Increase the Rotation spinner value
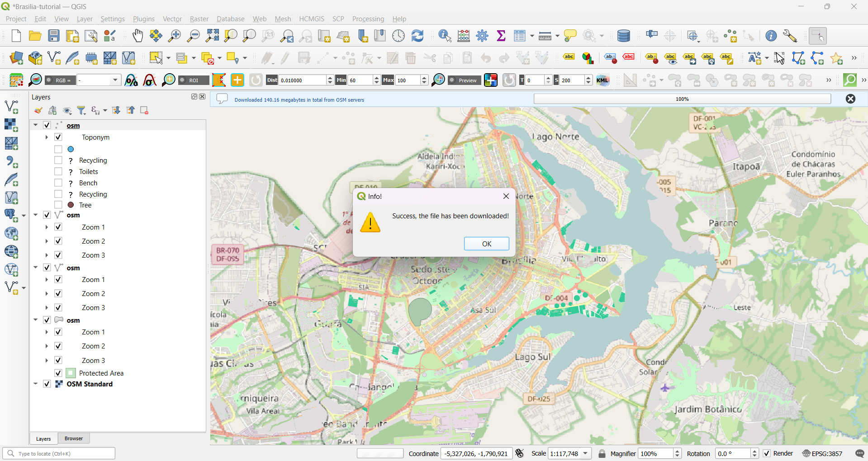Viewport: 868px width, 461px height. tap(754, 451)
